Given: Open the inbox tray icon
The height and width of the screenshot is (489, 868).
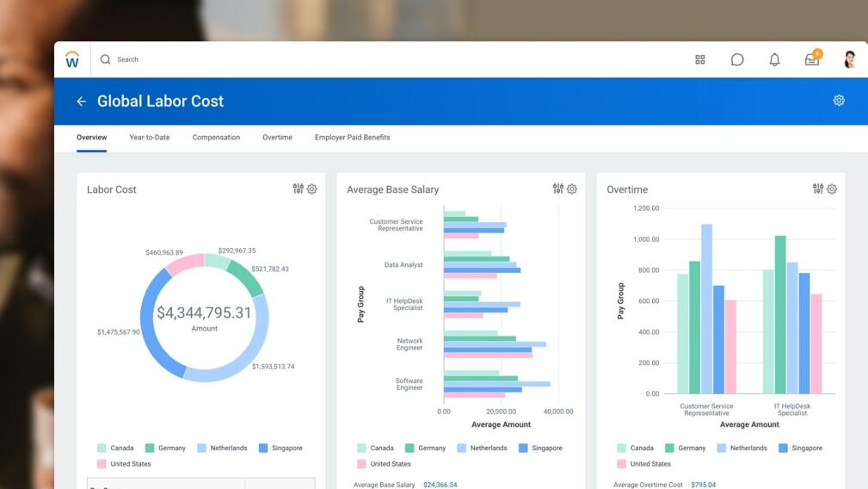Looking at the screenshot, I should tap(811, 59).
